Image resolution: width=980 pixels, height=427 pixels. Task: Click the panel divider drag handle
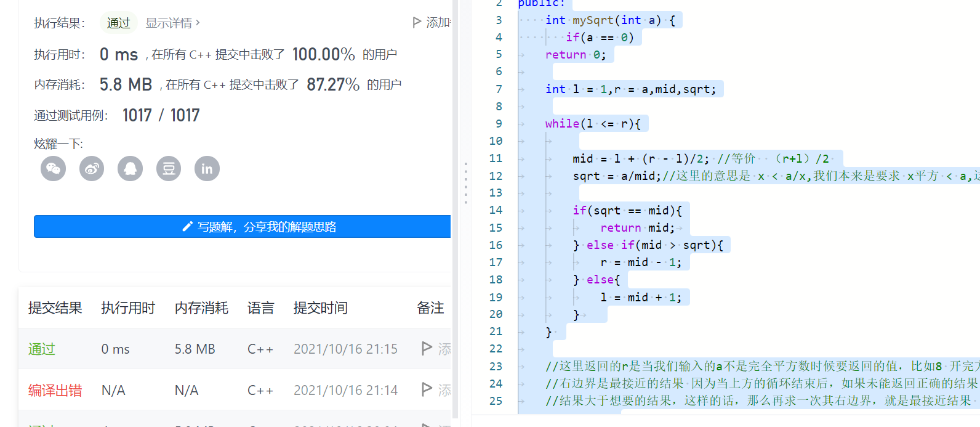[466, 183]
